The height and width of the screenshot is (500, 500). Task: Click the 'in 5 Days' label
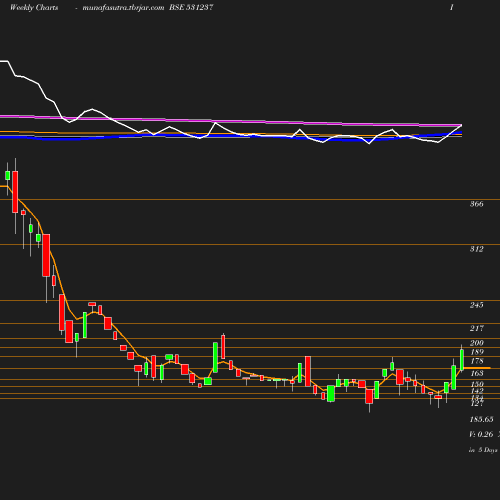click(x=483, y=450)
